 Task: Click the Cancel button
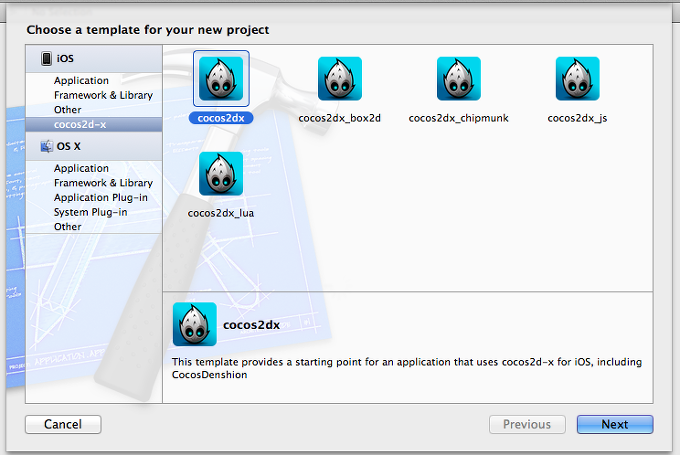tap(63, 424)
